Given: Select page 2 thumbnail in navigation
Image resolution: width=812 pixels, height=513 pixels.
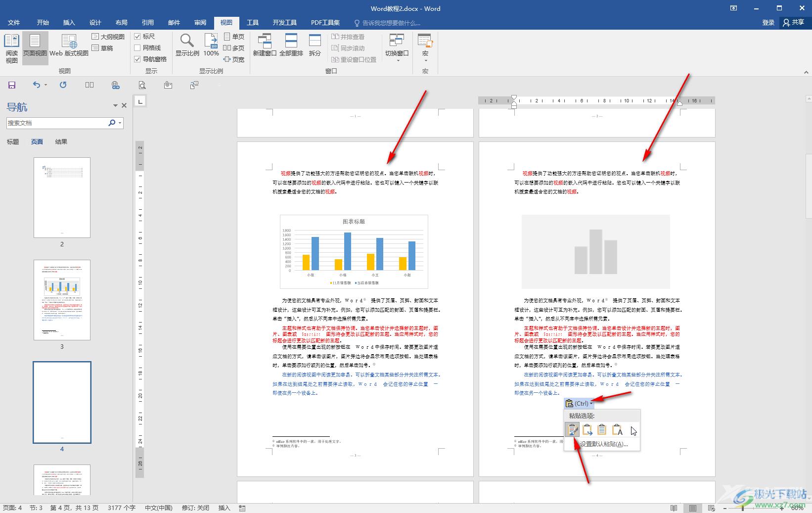Looking at the screenshot, I should coord(62,197).
